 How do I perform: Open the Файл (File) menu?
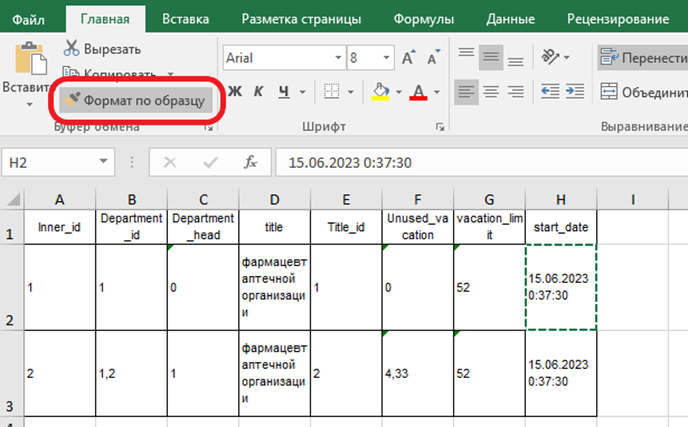tap(30, 18)
